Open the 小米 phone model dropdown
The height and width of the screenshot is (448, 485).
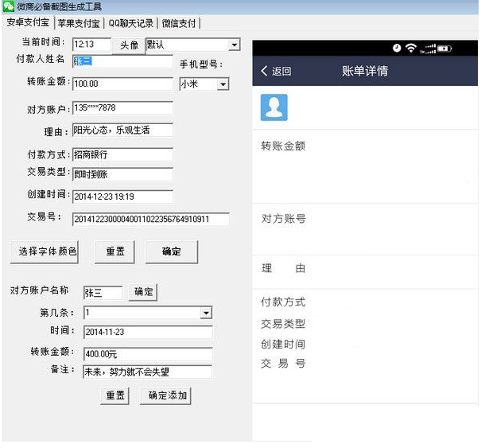pyautogui.click(x=223, y=84)
